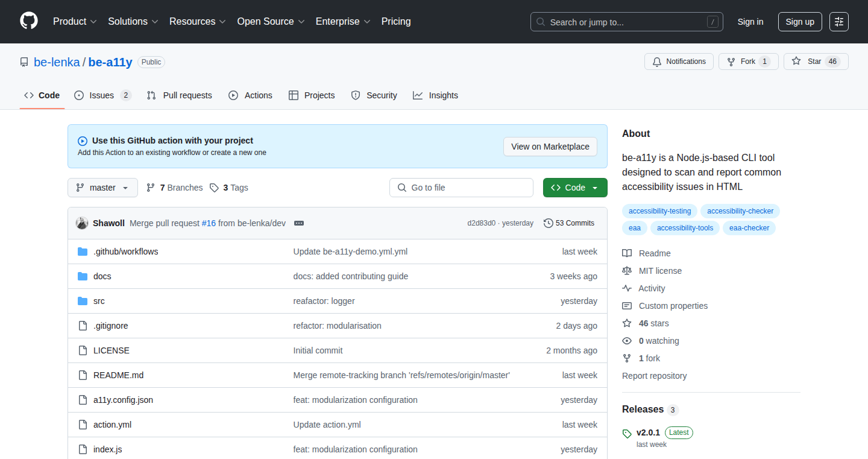The width and height of the screenshot is (868, 459).
Task: Click View on Marketplace button
Action: pyautogui.click(x=550, y=147)
